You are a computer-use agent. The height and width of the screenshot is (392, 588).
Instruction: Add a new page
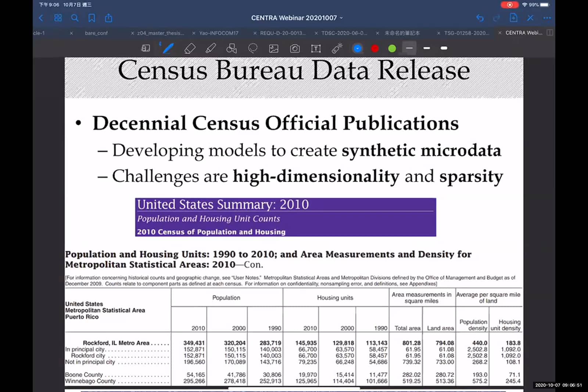513,18
